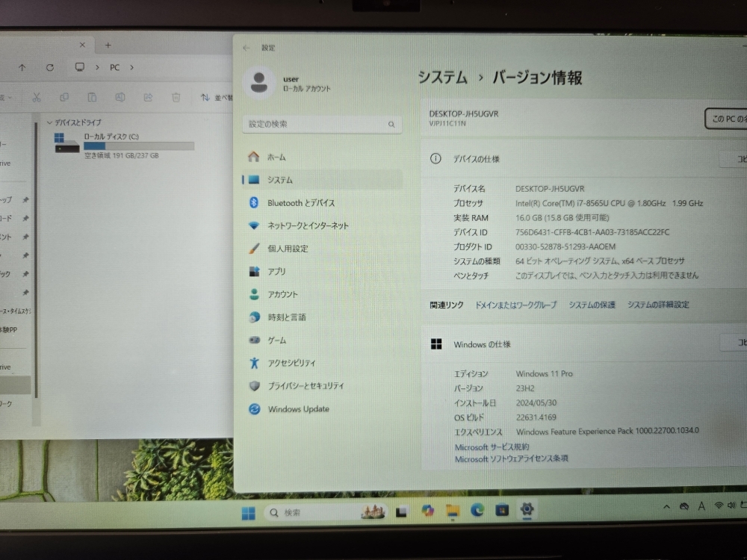
Task: Open ドメインまたはワークグループ link
Action: coord(516,305)
